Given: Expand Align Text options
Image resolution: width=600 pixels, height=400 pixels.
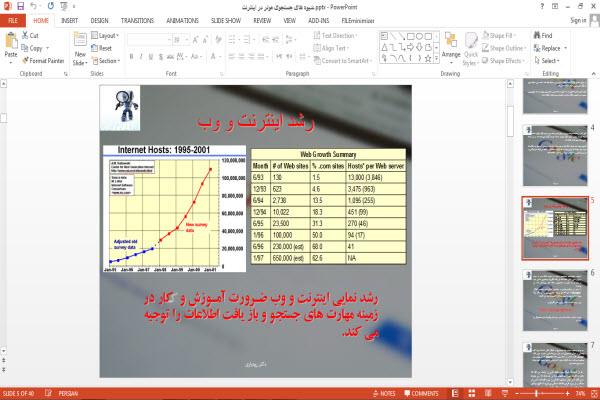Looking at the screenshot, I should coord(331,48).
